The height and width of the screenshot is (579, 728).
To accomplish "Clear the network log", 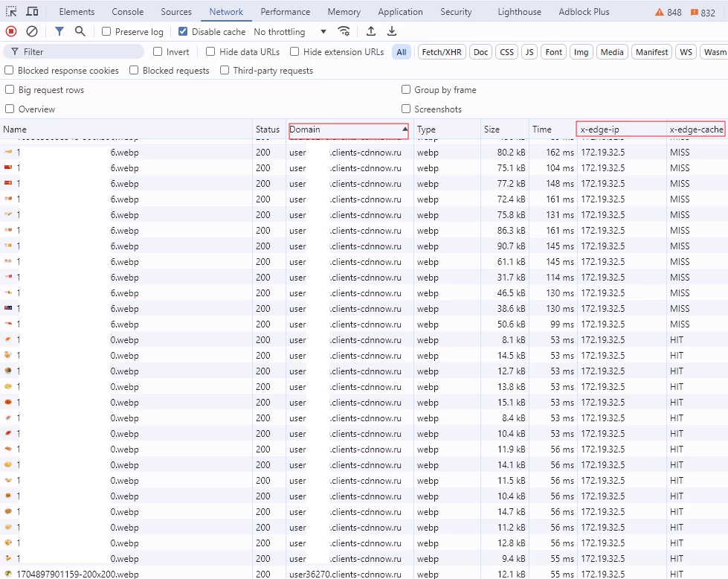I will (32, 31).
